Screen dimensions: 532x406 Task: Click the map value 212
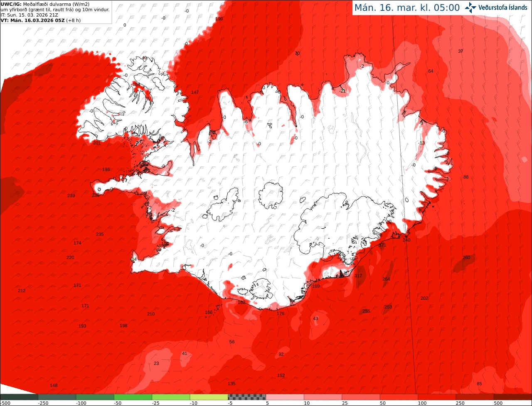[22, 291]
